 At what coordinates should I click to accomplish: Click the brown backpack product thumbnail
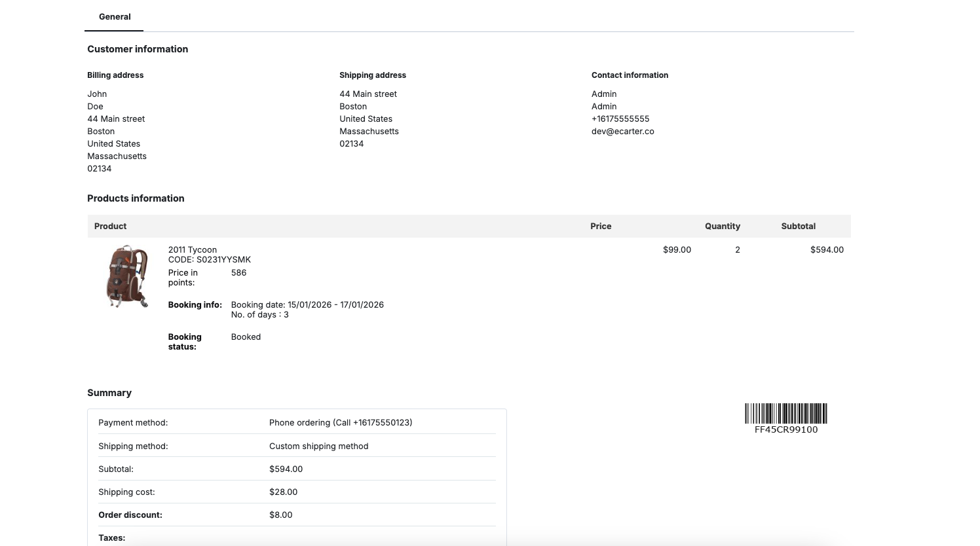click(127, 276)
